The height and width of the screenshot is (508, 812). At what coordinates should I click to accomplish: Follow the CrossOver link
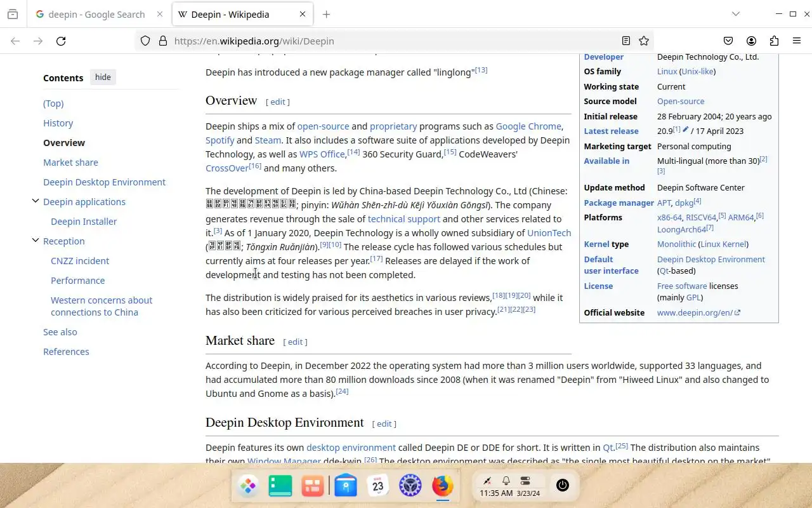click(226, 168)
